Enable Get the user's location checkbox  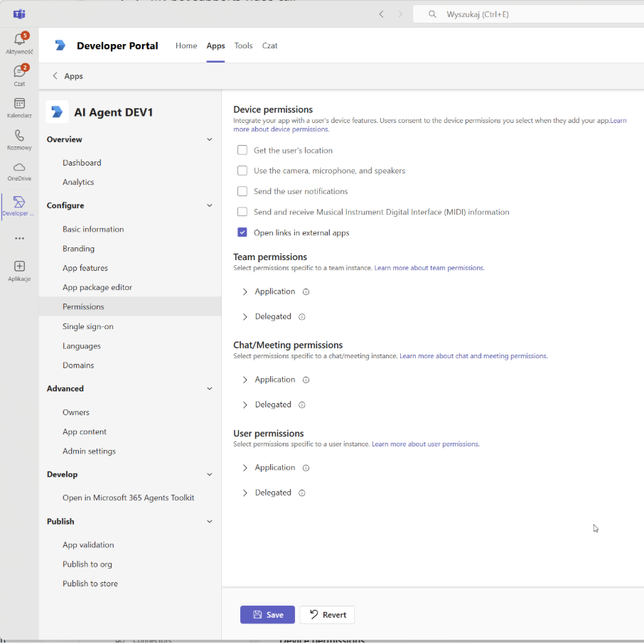point(242,150)
